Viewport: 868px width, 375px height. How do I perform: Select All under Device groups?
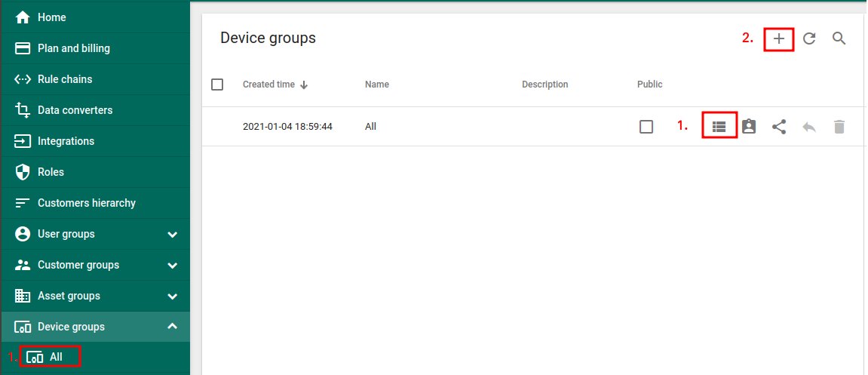tap(55, 357)
